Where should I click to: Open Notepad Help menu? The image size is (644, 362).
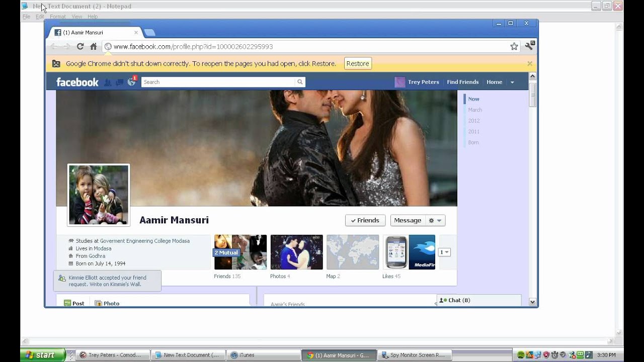click(x=93, y=17)
